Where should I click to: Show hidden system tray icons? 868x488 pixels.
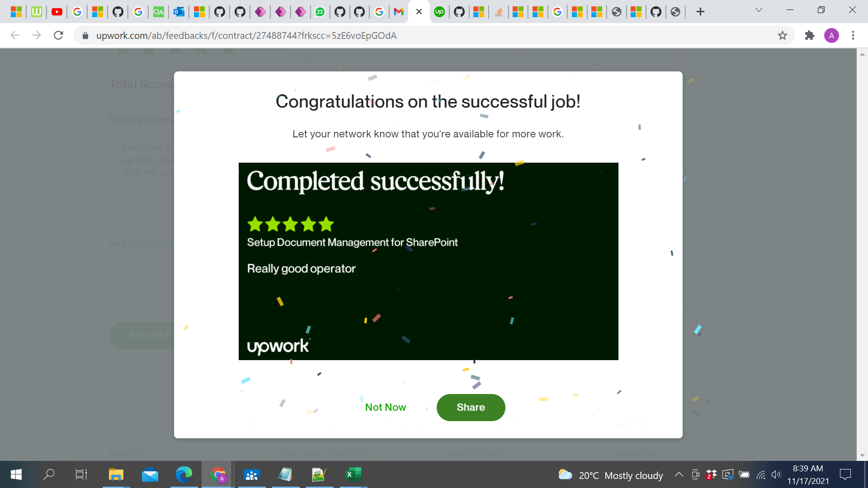point(679,474)
